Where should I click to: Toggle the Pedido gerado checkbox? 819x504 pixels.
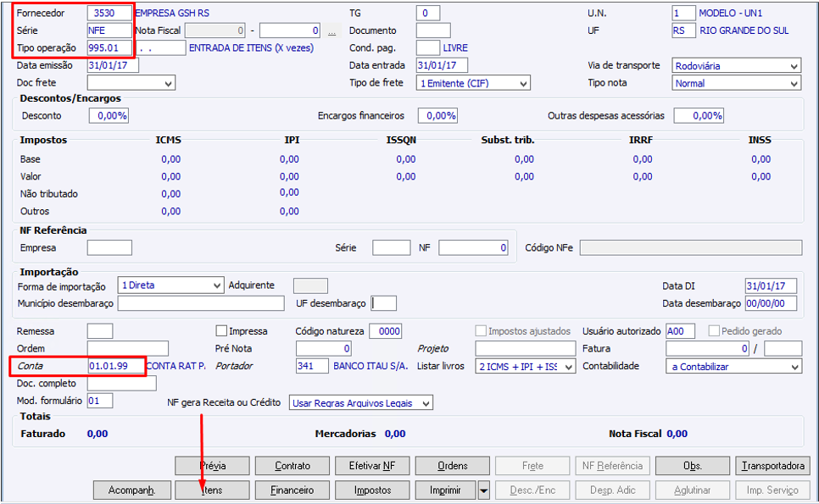click(x=714, y=331)
